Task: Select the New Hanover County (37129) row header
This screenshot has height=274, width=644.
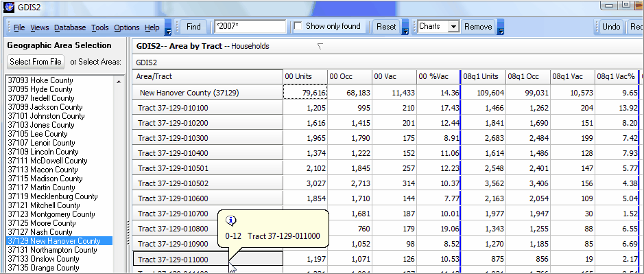Action: pos(207,93)
